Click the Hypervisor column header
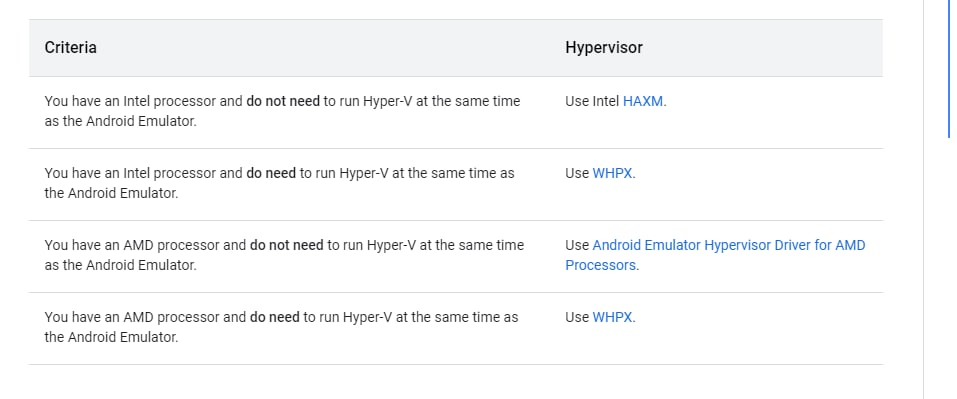The width and height of the screenshot is (957, 399). (604, 48)
